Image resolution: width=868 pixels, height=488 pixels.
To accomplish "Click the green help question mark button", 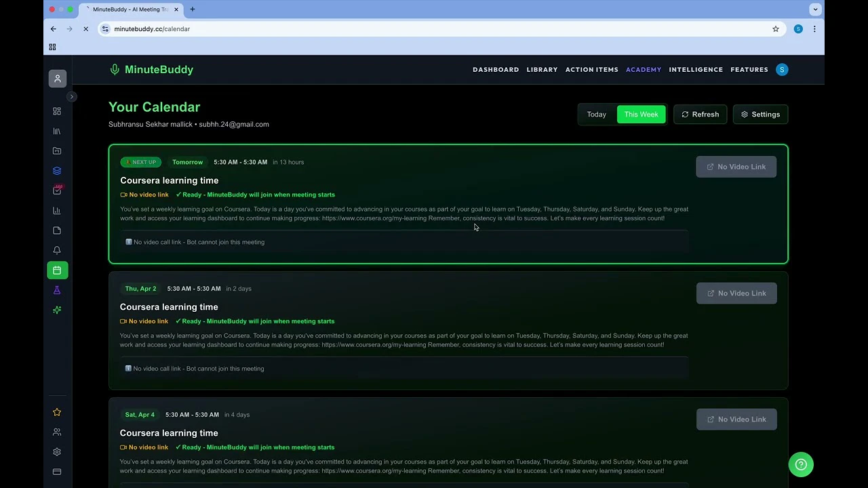I will click(x=801, y=464).
